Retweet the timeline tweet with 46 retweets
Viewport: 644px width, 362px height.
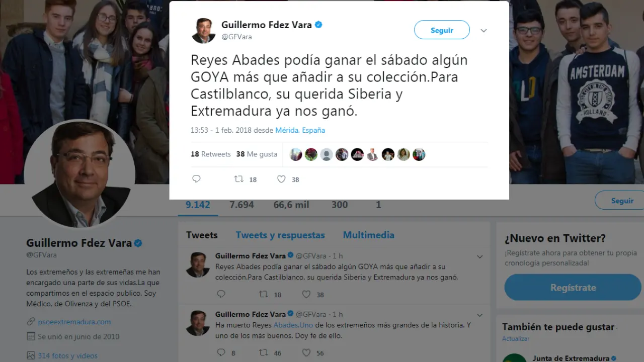263,353
